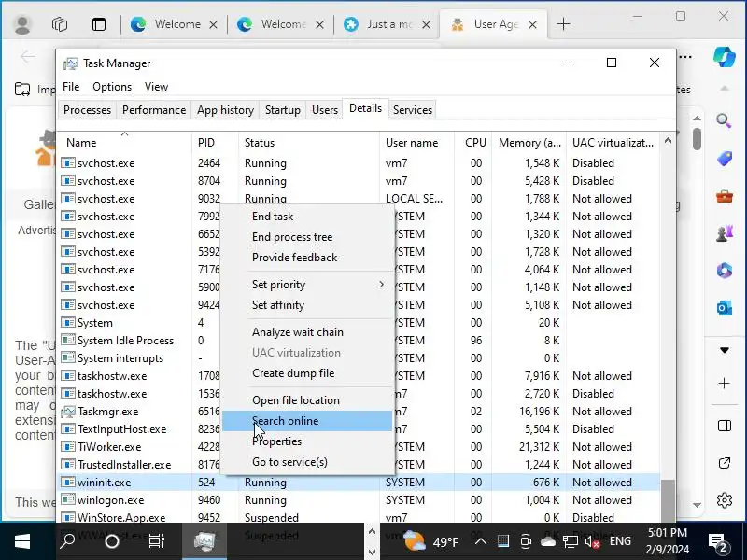Open new tab plus button in Edge
This screenshot has height=560, width=747.
point(564,24)
